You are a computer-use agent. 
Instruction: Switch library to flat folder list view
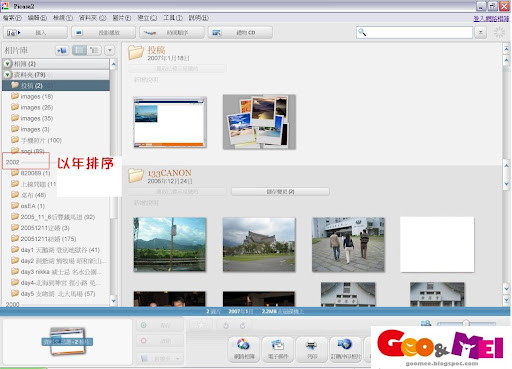tap(80, 50)
